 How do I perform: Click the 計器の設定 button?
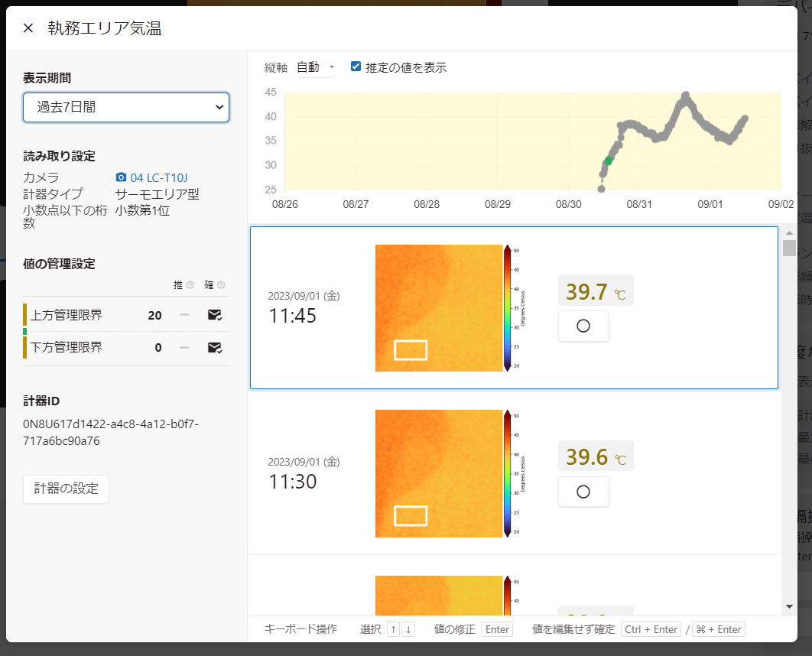[67, 489]
